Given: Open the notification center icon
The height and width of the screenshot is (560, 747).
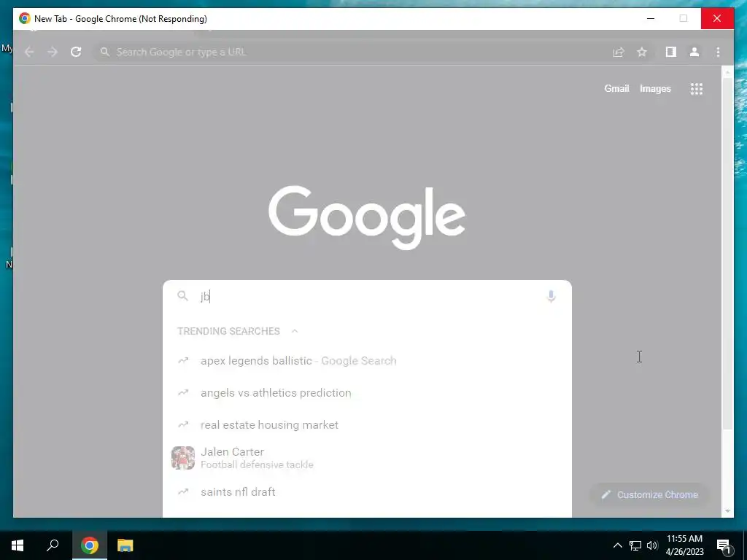Looking at the screenshot, I should tap(724, 545).
